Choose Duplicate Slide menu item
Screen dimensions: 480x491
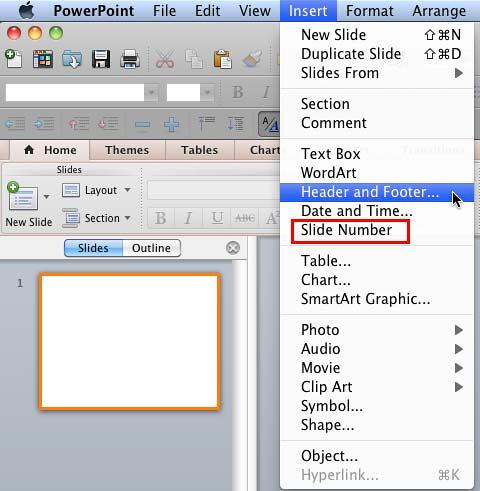coord(377,54)
